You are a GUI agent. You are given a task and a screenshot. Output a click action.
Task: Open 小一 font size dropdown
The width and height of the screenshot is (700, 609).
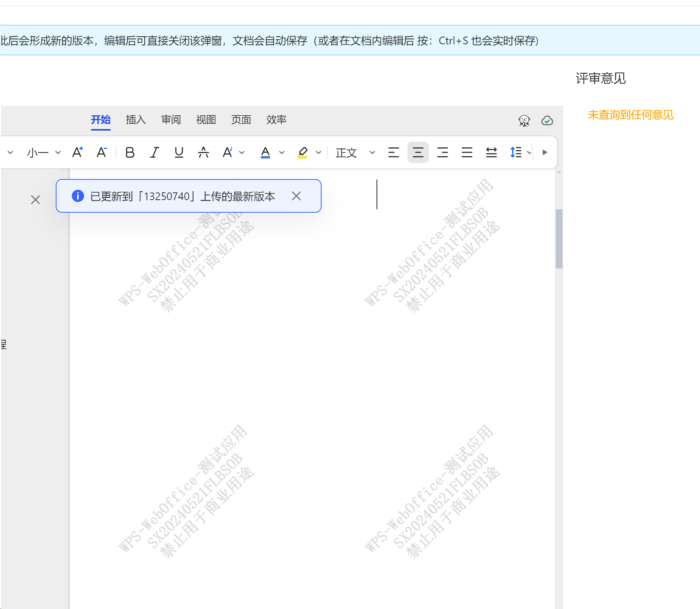(44, 153)
